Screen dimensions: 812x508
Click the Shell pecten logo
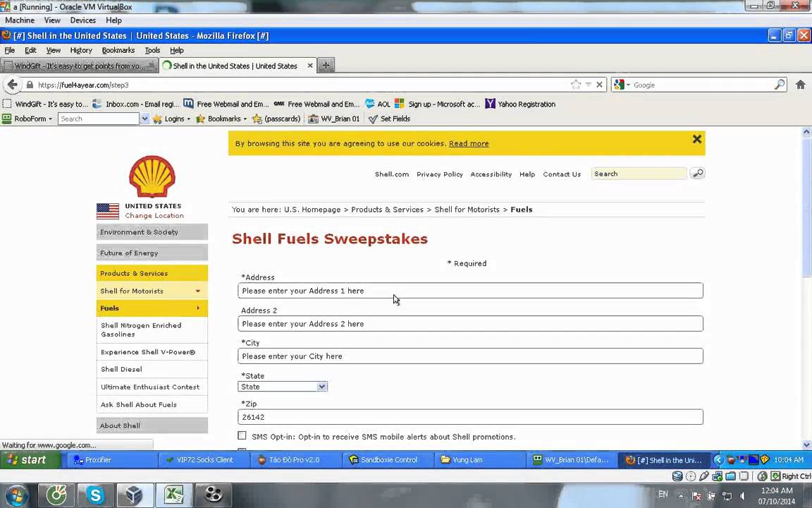click(x=152, y=177)
